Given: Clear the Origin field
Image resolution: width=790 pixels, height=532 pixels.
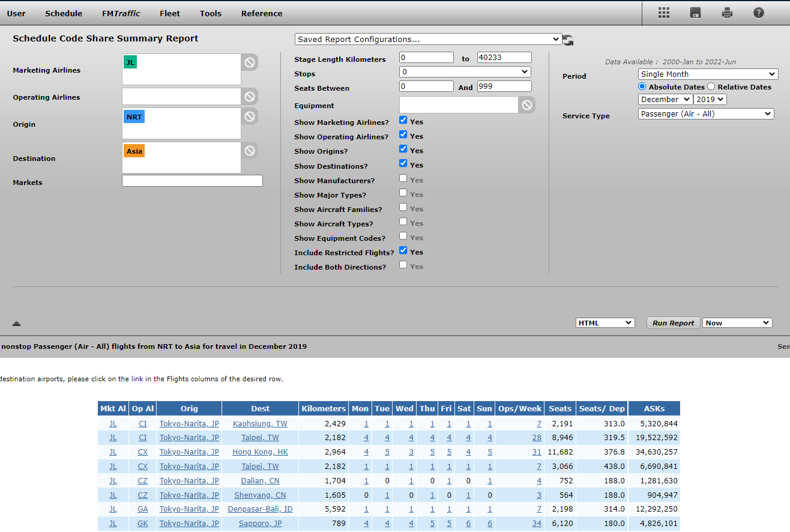Looking at the screenshot, I should pyautogui.click(x=250, y=116).
